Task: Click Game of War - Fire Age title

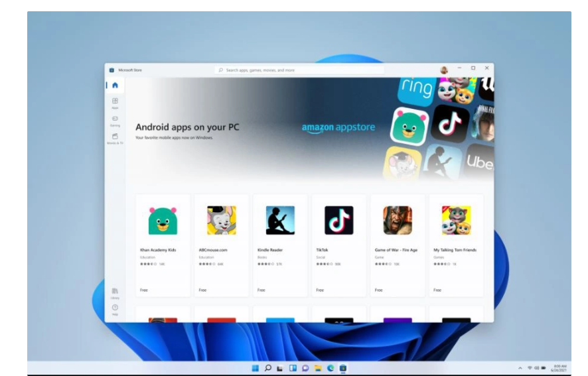Action: click(x=396, y=250)
